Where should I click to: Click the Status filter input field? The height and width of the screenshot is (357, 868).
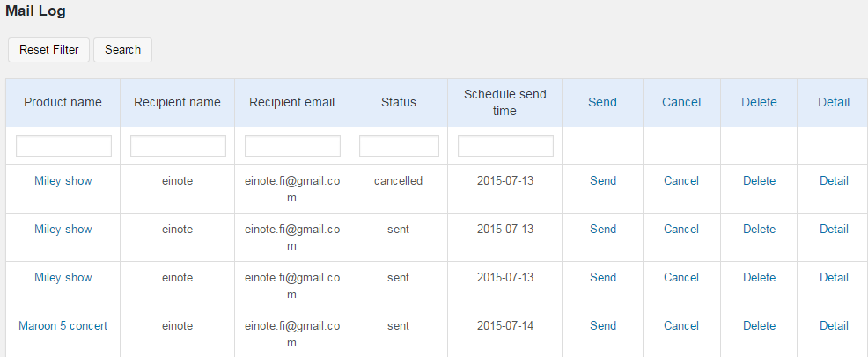pos(399,146)
